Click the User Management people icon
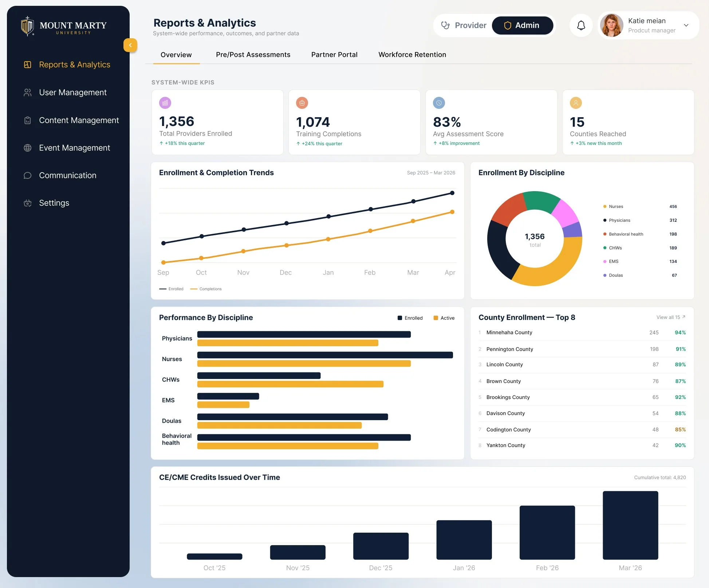This screenshot has width=709, height=588. [28, 92]
